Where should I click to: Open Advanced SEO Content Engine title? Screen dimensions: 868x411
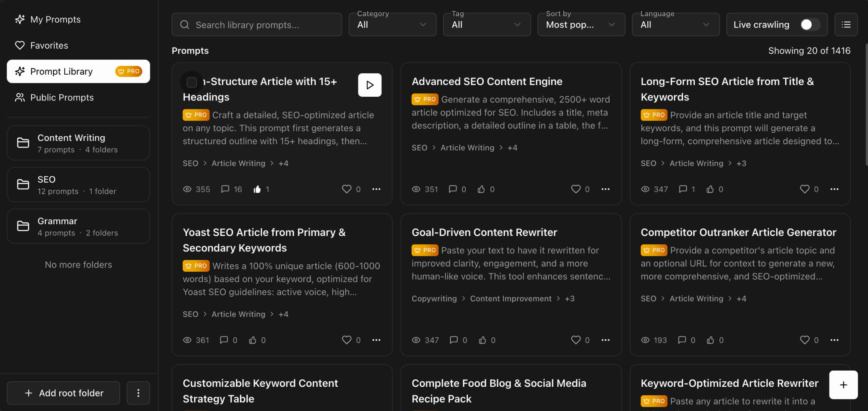(x=487, y=82)
